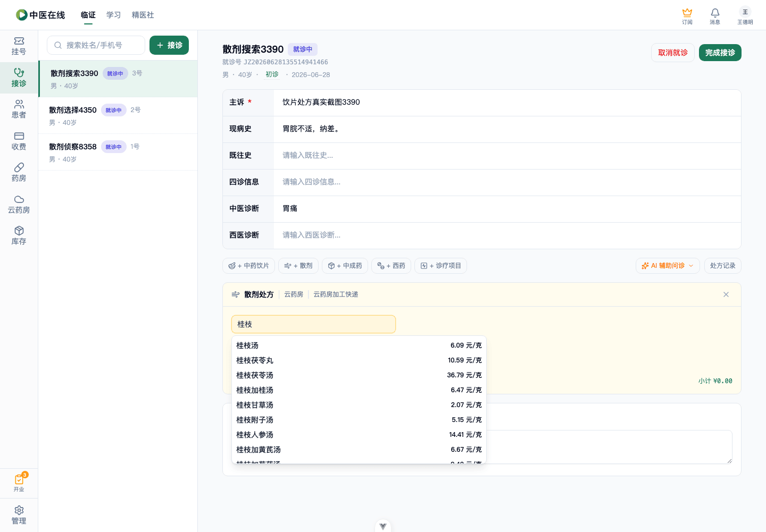This screenshot has height=532, width=766.
Task: Choose 桂枝甘草汤 from suggestions
Action: (x=359, y=405)
